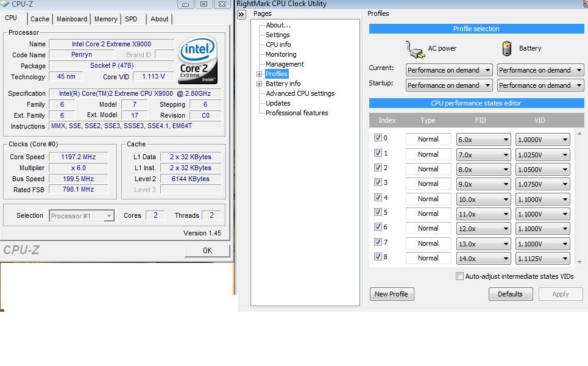The image size is (588, 366).
Task: Click the Intel Core 2 Extreme logo
Action: (x=197, y=59)
